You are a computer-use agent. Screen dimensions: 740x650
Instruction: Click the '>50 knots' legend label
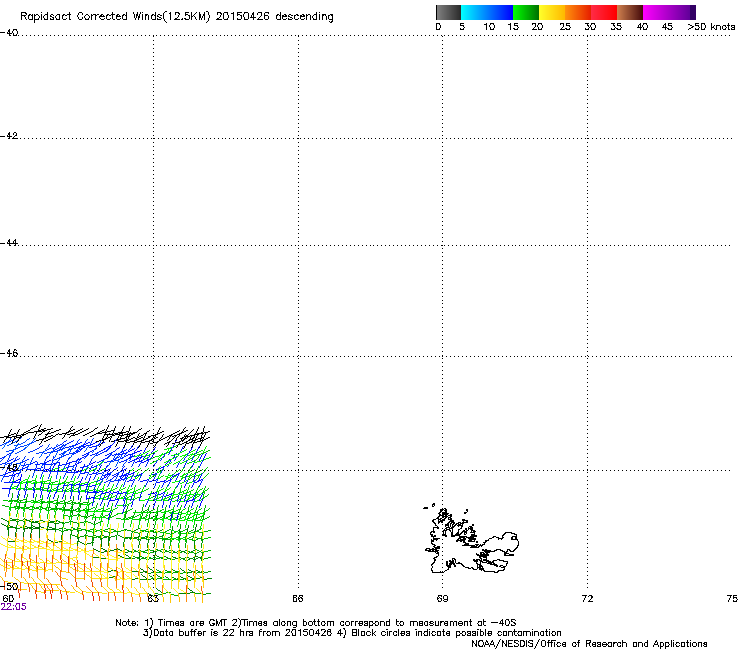(x=711, y=27)
